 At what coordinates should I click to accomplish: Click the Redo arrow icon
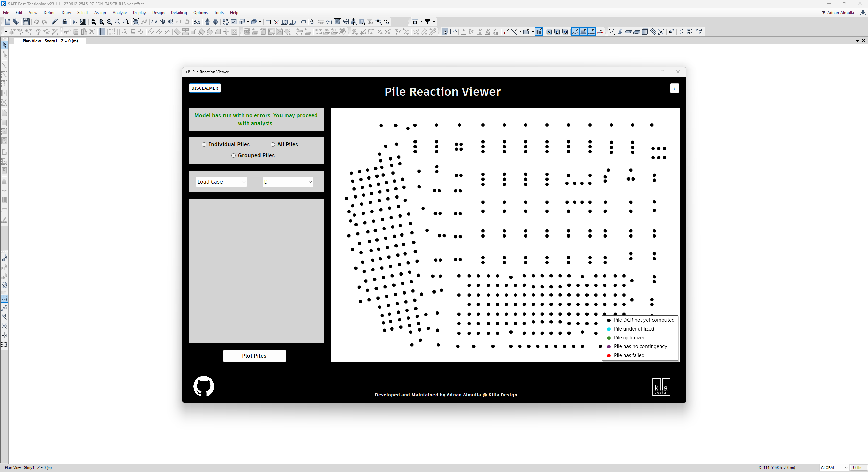[x=44, y=22]
